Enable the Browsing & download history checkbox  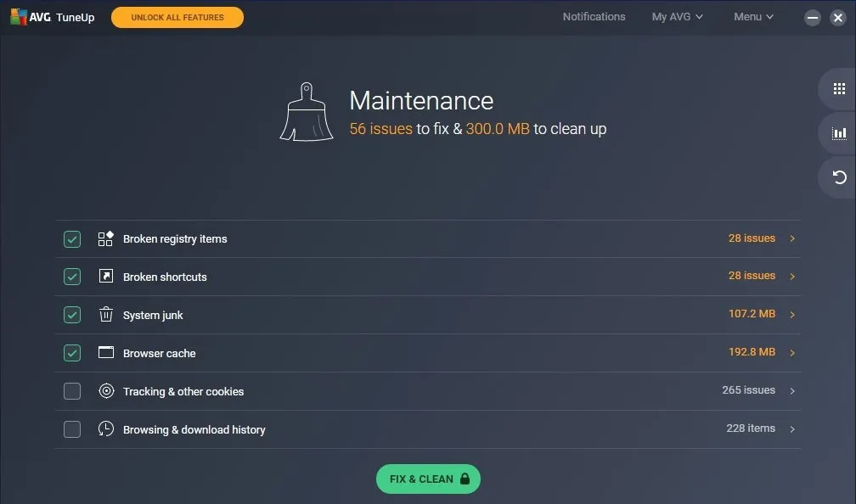pos(71,429)
